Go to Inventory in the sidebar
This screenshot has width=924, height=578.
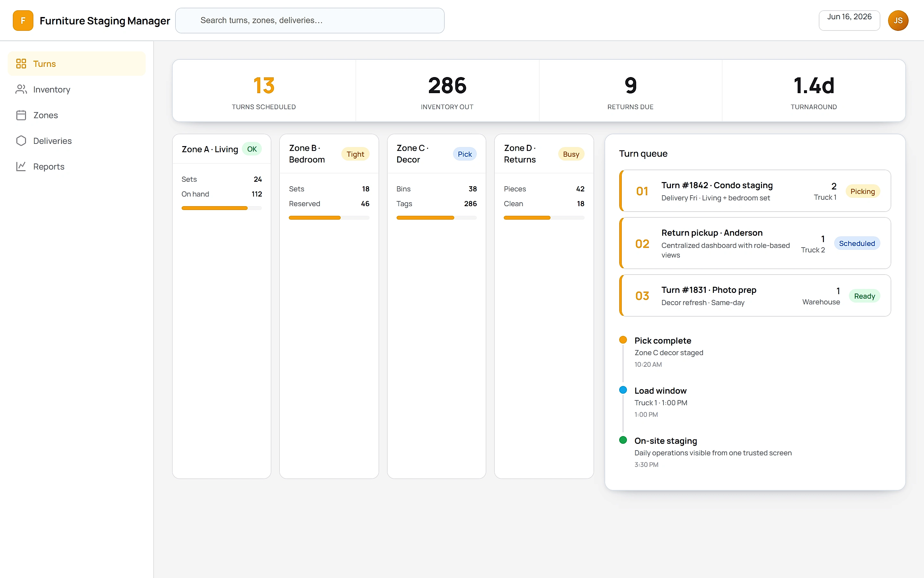point(77,89)
